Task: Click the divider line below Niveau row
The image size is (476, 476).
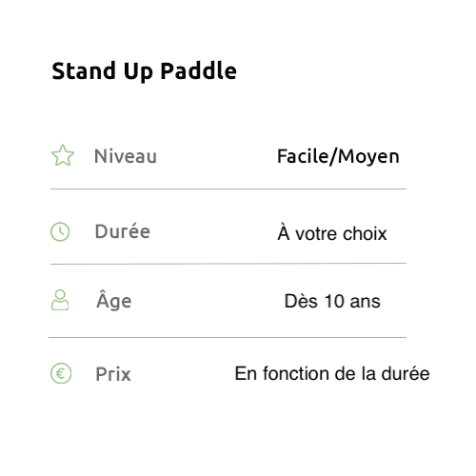Action: (x=228, y=188)
